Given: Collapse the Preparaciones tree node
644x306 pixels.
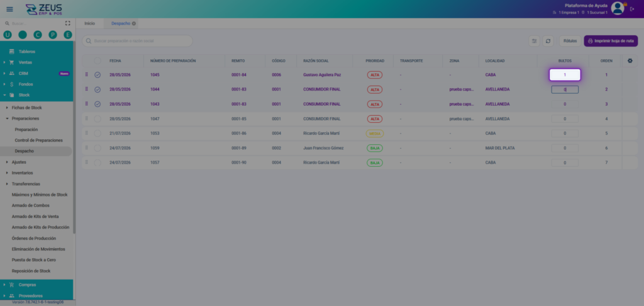Looking at the screenshot, I should click(7, 118).
